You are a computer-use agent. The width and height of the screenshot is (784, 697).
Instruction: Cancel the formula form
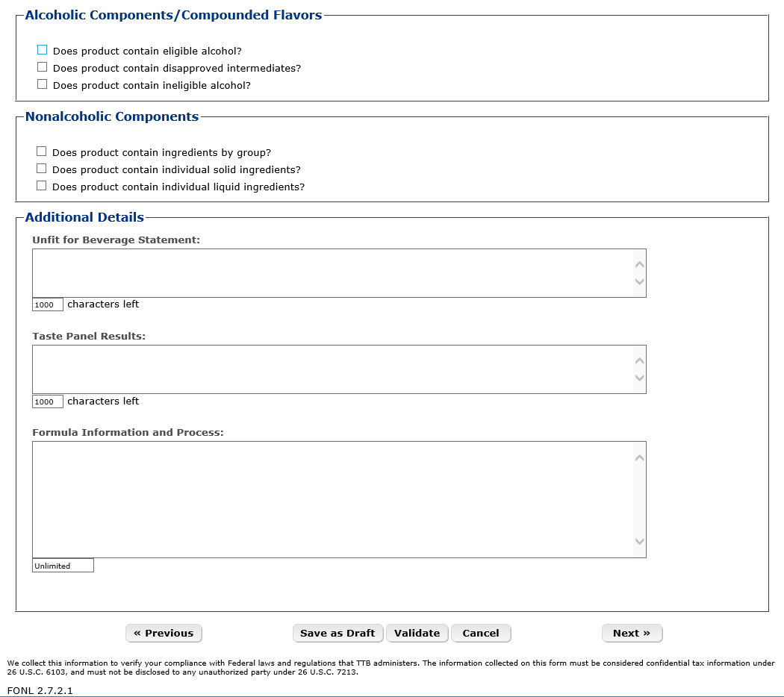click(480, 633)
